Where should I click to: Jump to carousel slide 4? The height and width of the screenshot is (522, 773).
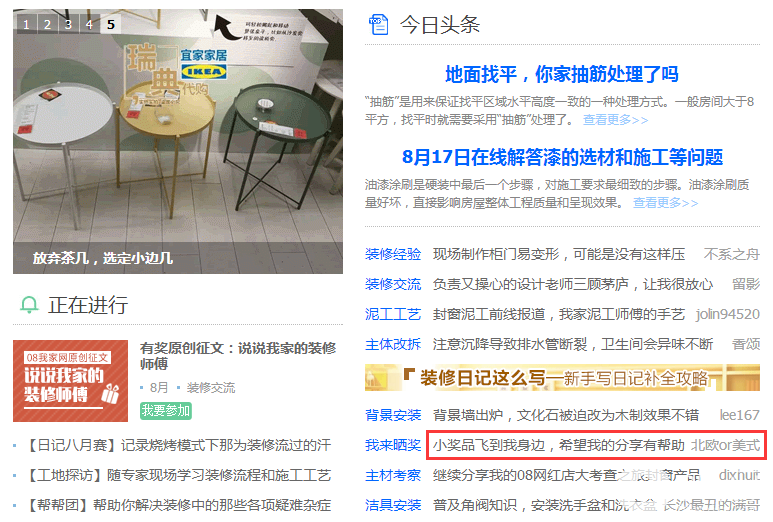point(90,24)
